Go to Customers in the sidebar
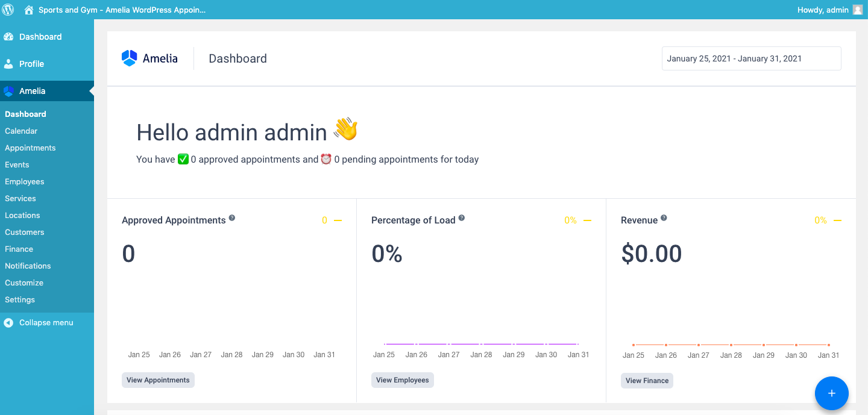 click(x=24, y=232)
